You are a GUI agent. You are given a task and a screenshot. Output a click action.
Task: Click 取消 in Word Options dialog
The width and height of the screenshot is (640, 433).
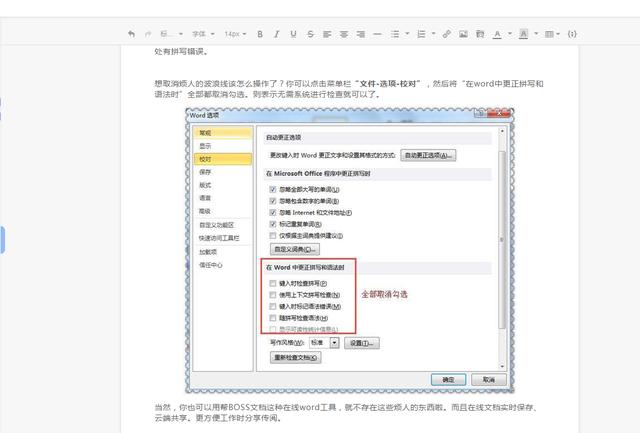489,380
